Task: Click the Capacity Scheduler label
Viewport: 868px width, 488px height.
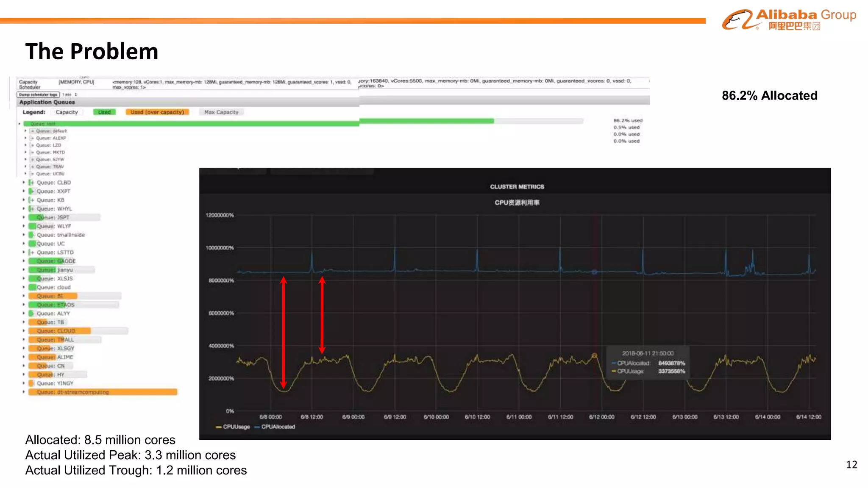Action: point(29,84)
